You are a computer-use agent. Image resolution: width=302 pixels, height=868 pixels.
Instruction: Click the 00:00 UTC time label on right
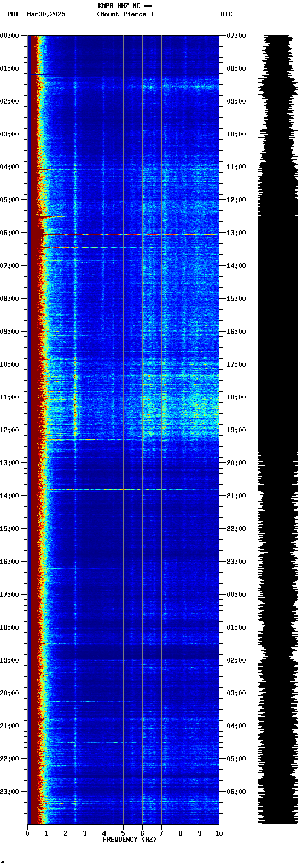click(x=236, y=595)
